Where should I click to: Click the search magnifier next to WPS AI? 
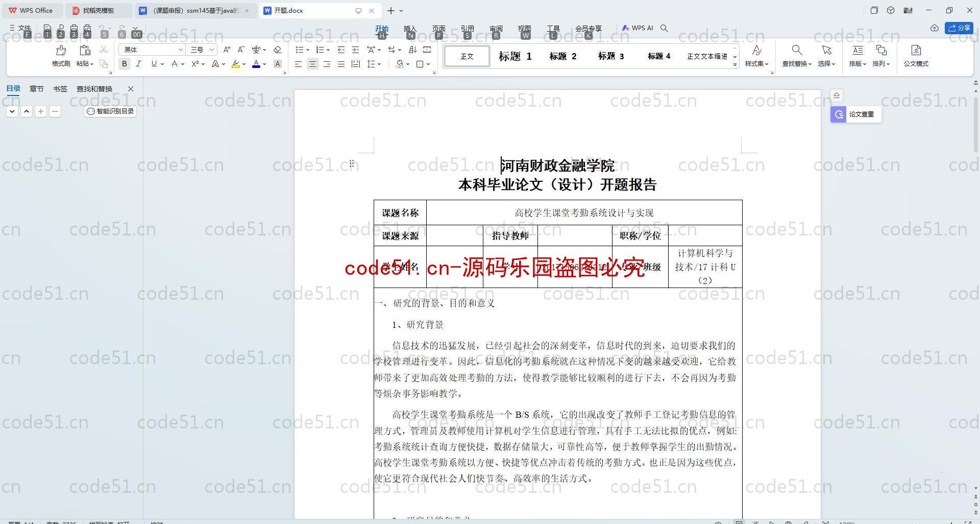click(x=664, y=28)
